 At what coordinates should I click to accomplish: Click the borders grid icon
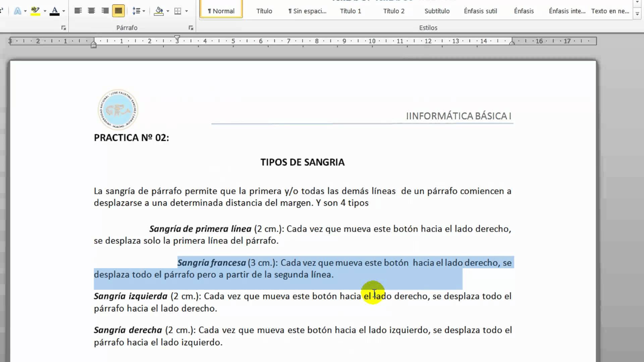(178, 11)
